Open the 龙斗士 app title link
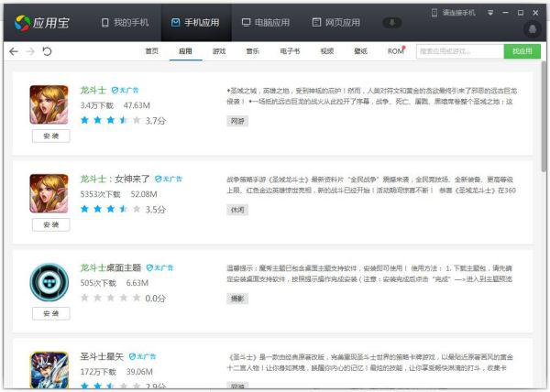This screenshot has width=550, height=392. coord(93,90)
